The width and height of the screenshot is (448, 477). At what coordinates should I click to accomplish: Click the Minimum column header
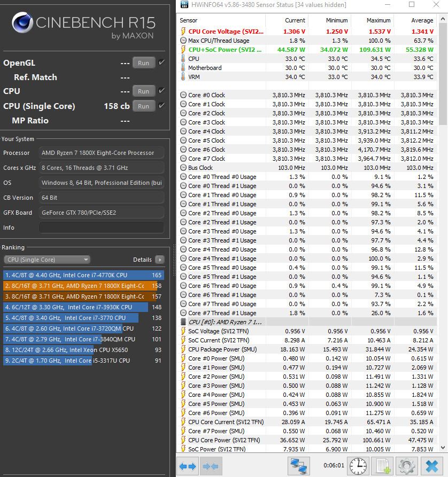[x=330, y=20]
